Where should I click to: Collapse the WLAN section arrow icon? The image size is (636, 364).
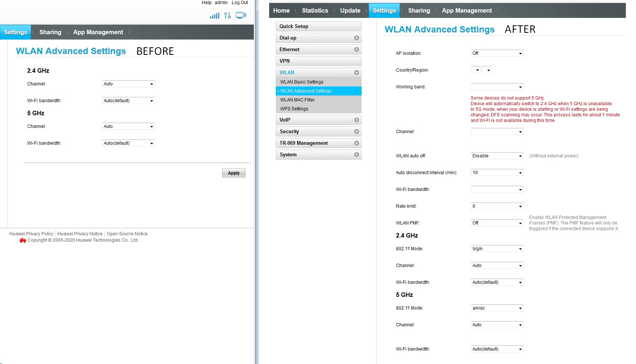click(x=356, y=73)
